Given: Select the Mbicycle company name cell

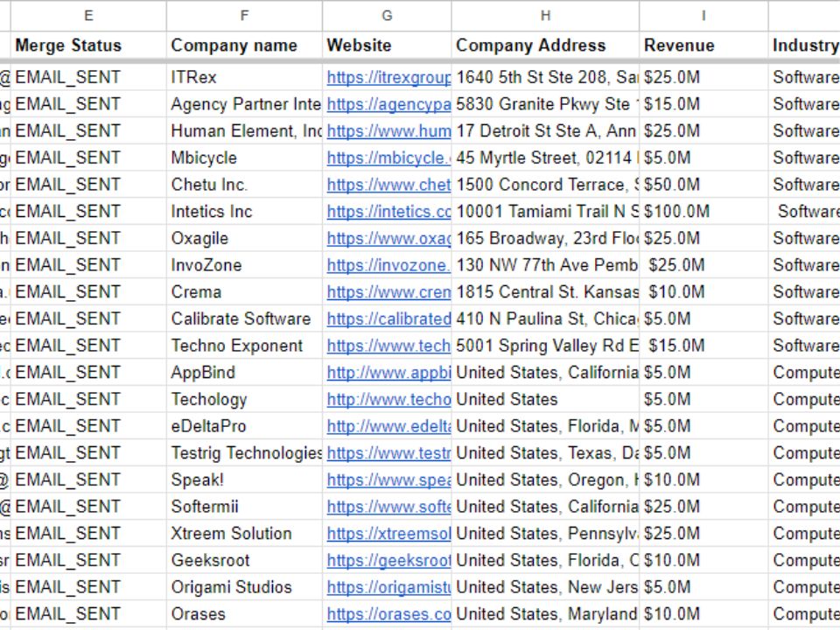Looking at the screenshot, I should click(244, 158).
